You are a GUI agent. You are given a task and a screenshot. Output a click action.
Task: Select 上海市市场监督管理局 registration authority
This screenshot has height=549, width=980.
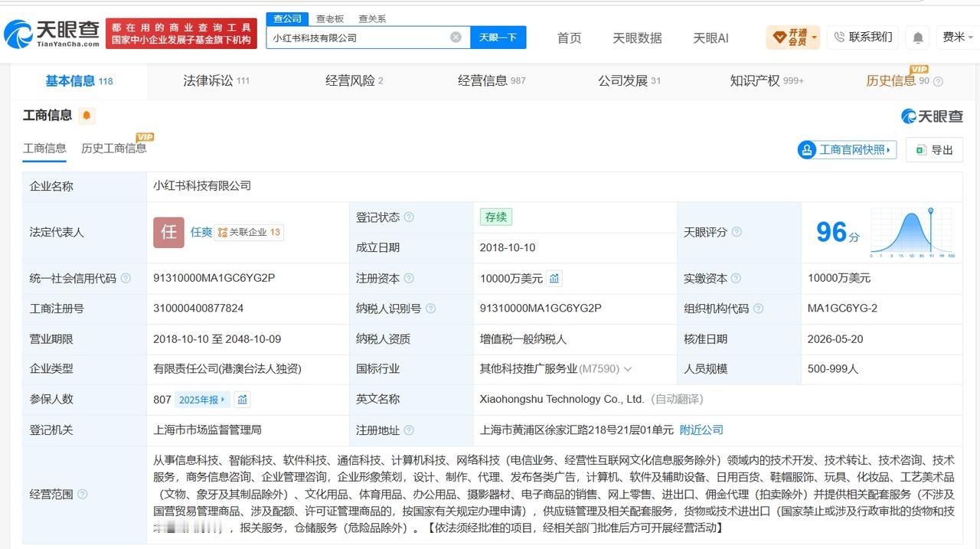coord(207,430)
